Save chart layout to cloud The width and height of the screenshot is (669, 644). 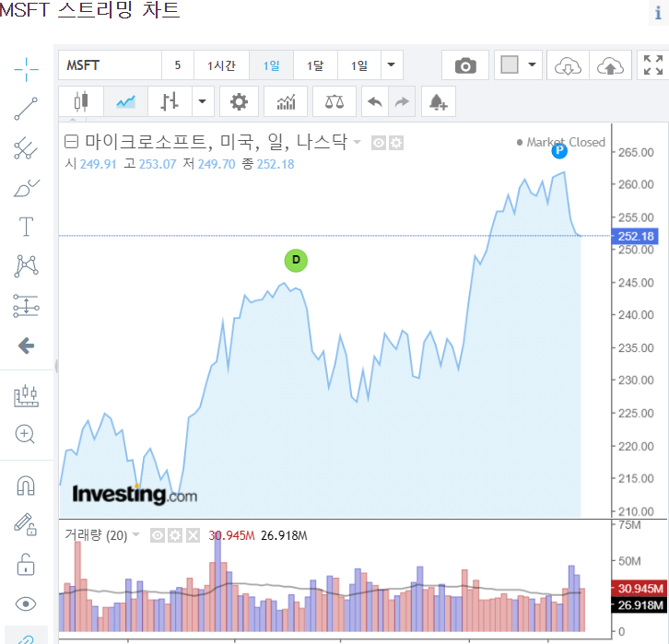(x=610, y=65)
